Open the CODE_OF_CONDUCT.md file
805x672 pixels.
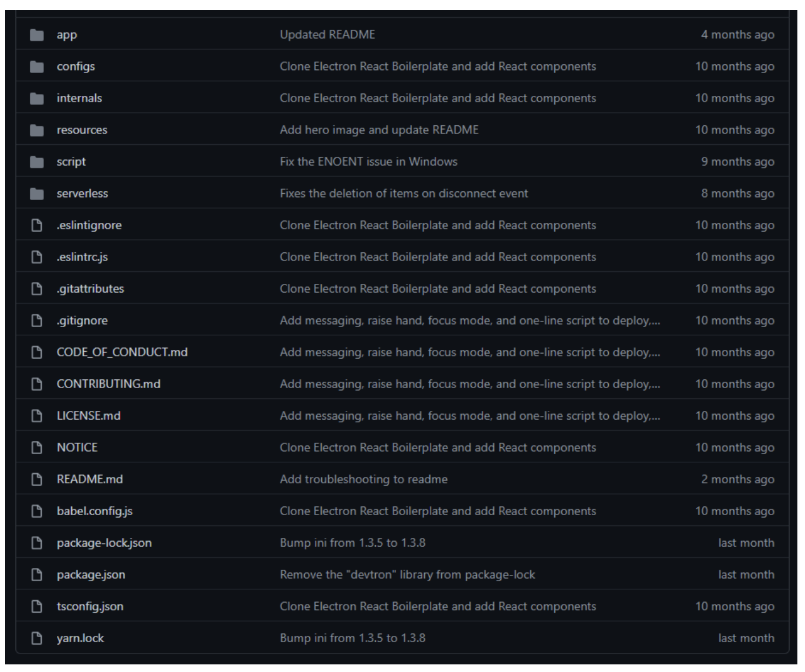pyautogui.click(x=122, y=353)
